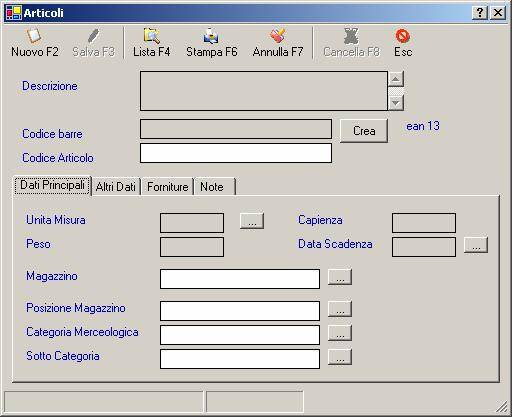Focus the Posizione Magazzino input field
The height and width of the screenshot is (419, 513).
240,311
